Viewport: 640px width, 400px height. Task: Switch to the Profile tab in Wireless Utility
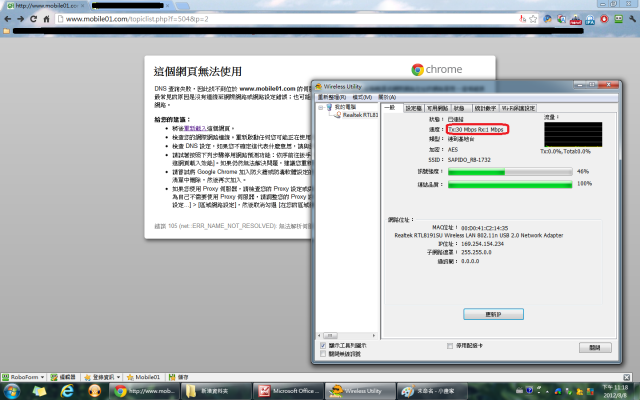click(x=413, y=108)
